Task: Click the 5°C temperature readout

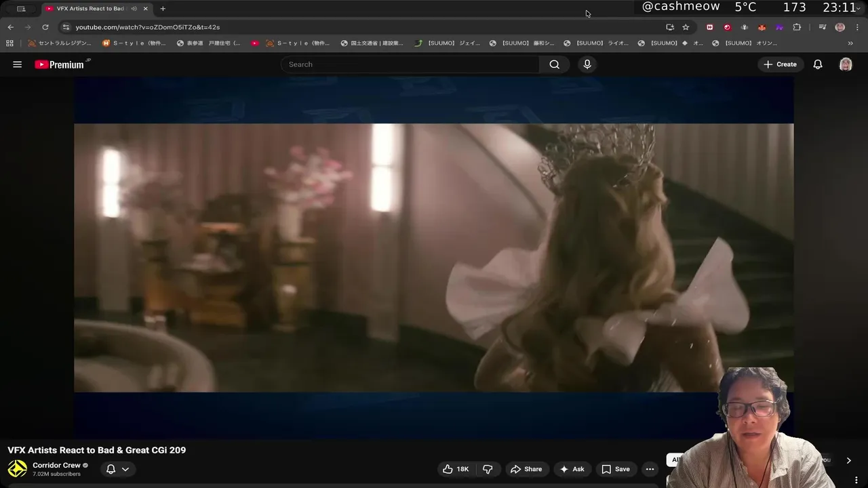Action: (x=745, y=7)
